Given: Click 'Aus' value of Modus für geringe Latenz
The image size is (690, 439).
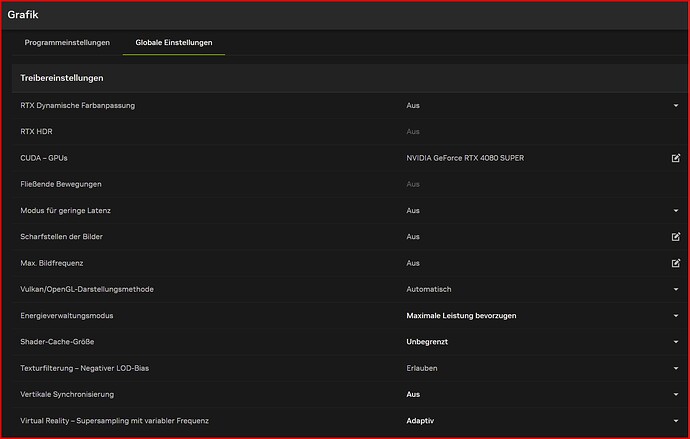Looking at the screenshot, I should click(413, 211).
